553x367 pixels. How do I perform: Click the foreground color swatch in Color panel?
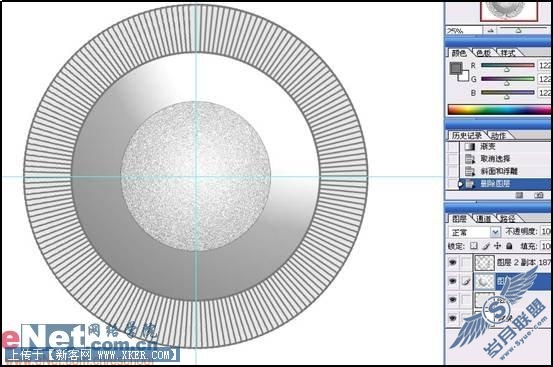(456, 68)
